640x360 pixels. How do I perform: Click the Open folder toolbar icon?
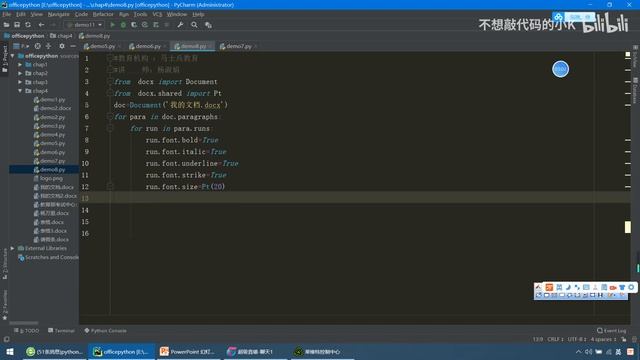pyautogui.click(x=6, y=25)
